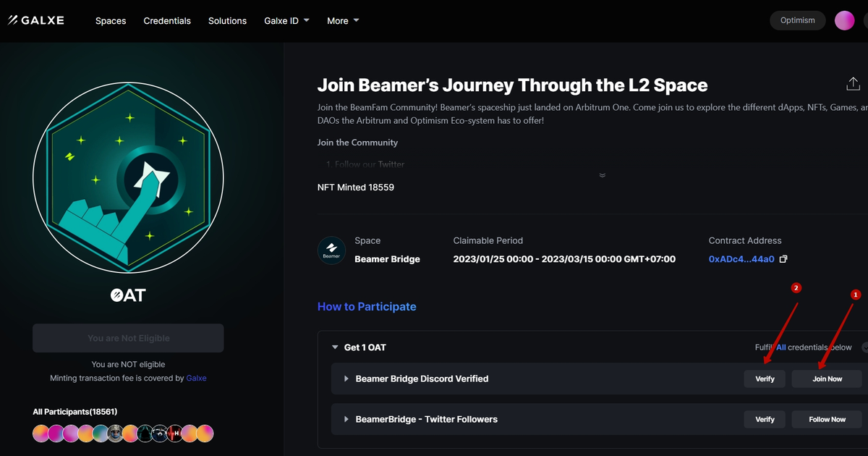This screenshot has width=868, height=456.
Task: Click the How to Participate heading
Action: point(367,307)
